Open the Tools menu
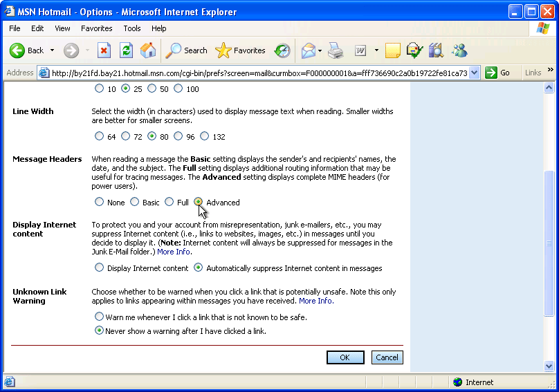559x392 pixels. click(x=132, y=28)
